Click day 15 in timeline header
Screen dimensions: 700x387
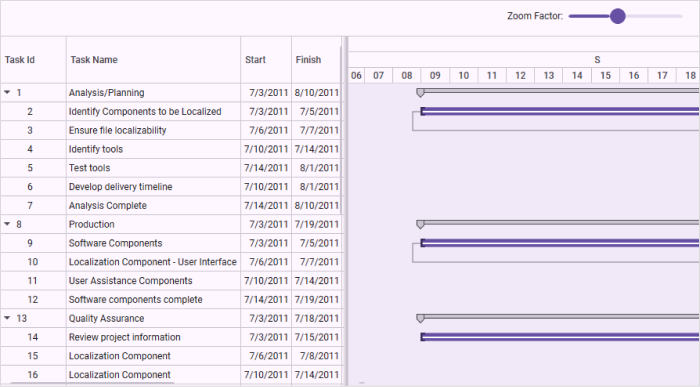[605, 75]
